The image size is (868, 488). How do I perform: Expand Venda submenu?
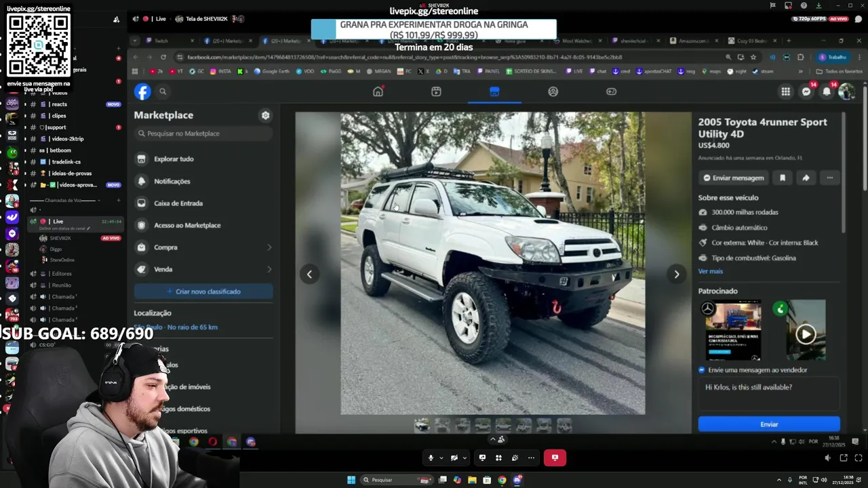click(x=269, y=269)
